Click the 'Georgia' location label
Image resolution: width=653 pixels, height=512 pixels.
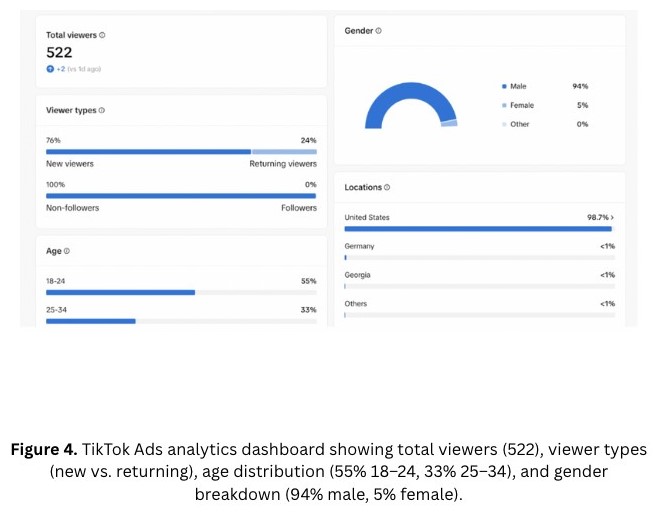[x=357, y=275]
